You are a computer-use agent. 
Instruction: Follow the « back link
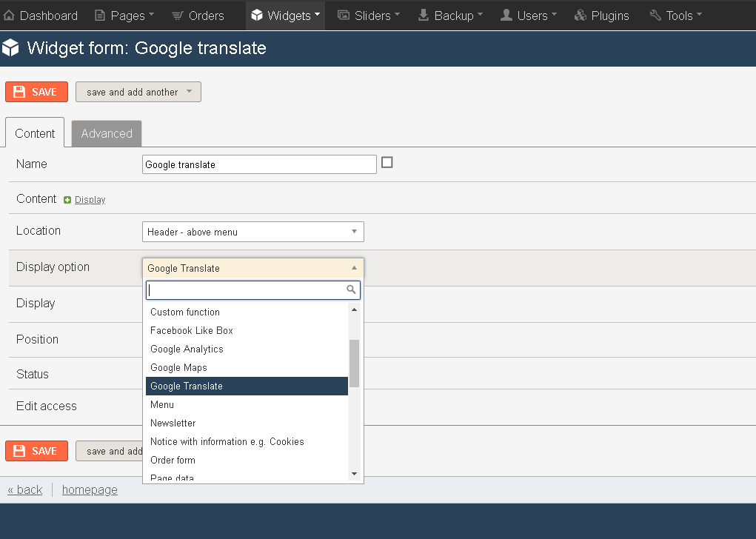click(25, 490)
